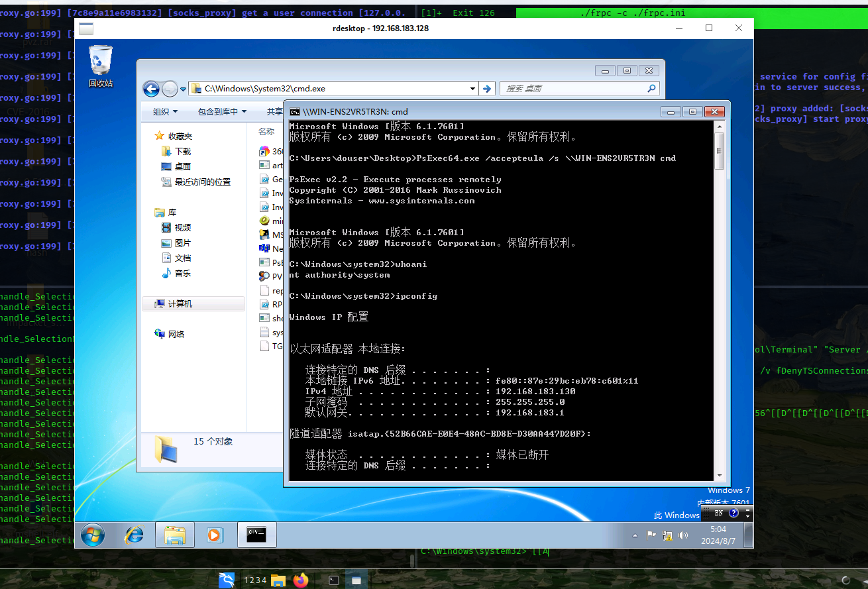Image resolution: width=868 pixels, height=589 pixels.
Task: Click the Windows 7 Start orb
Action: click(x=92, y=534)
